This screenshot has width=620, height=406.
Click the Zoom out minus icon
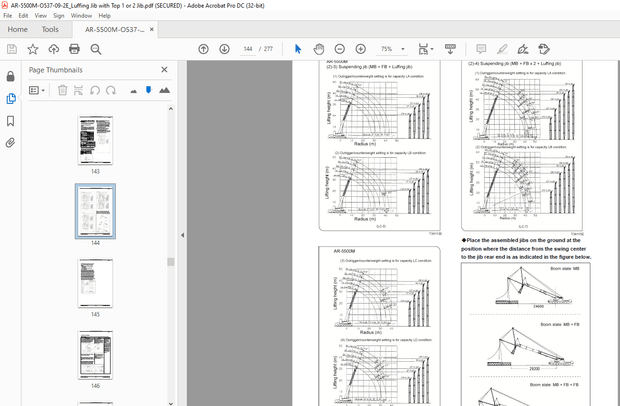click(339, 49)
